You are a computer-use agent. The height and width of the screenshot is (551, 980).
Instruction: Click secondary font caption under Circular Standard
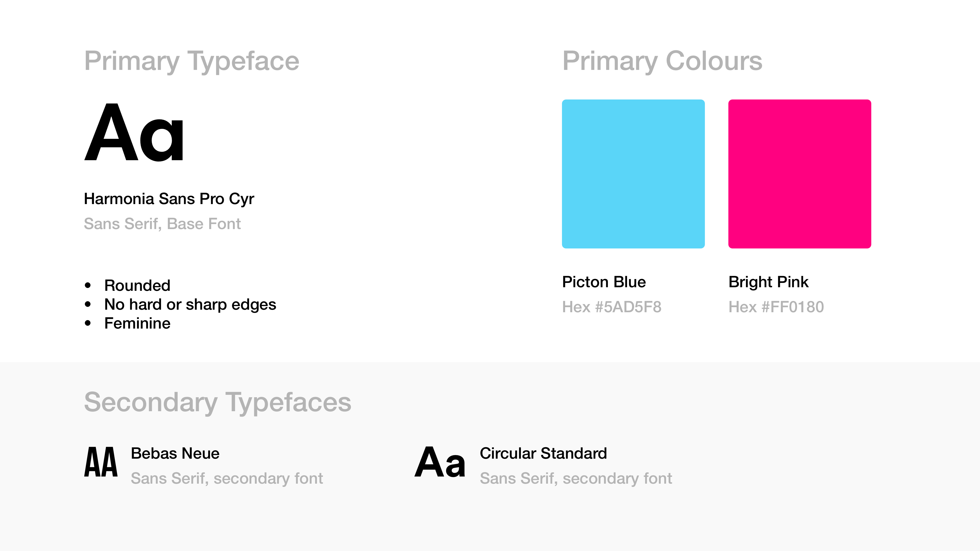pyautogui.click(x=576, y=478)
